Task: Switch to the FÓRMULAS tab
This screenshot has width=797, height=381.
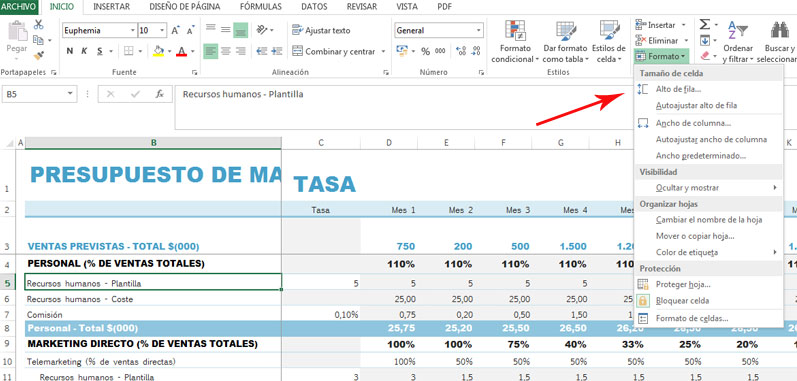Action: pos(261,7)
